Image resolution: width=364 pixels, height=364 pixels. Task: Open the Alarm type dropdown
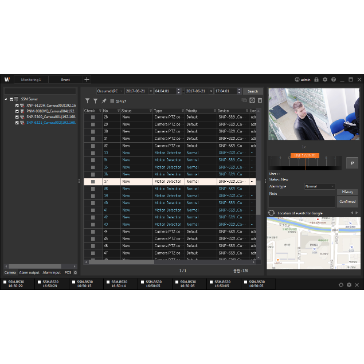[320, 186]
